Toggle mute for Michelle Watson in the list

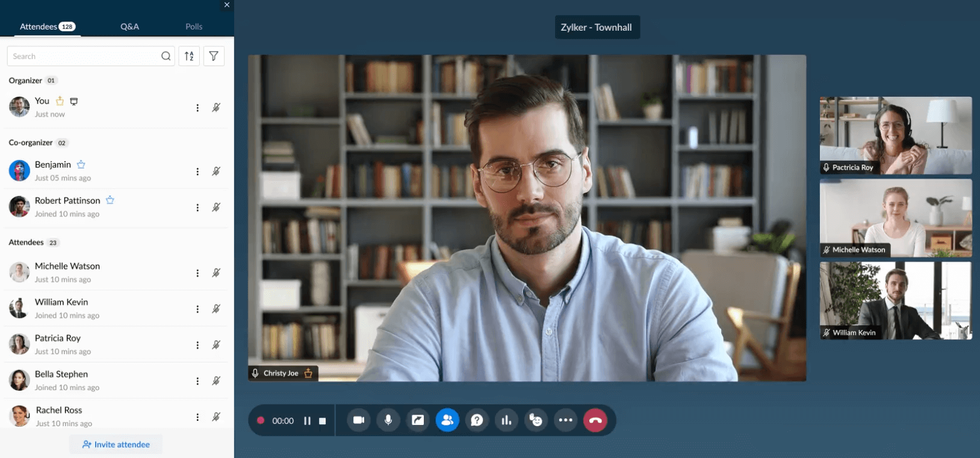coord(216,273)
